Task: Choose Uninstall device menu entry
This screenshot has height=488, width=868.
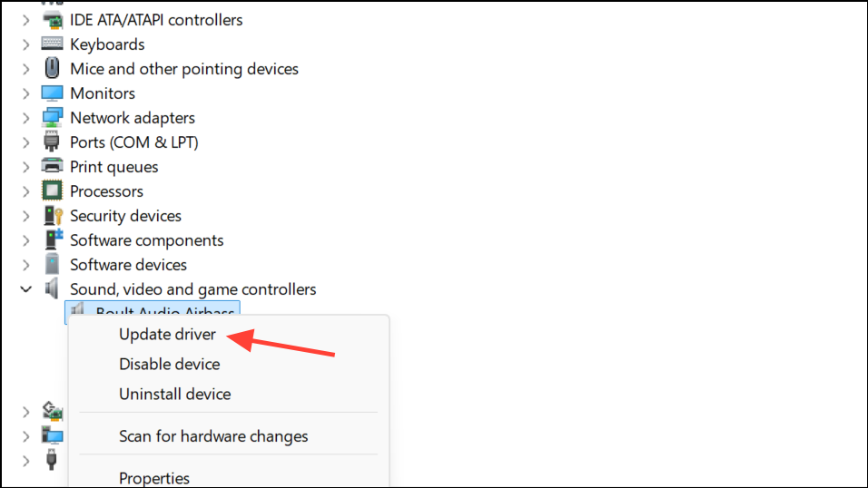Action: 174,395
